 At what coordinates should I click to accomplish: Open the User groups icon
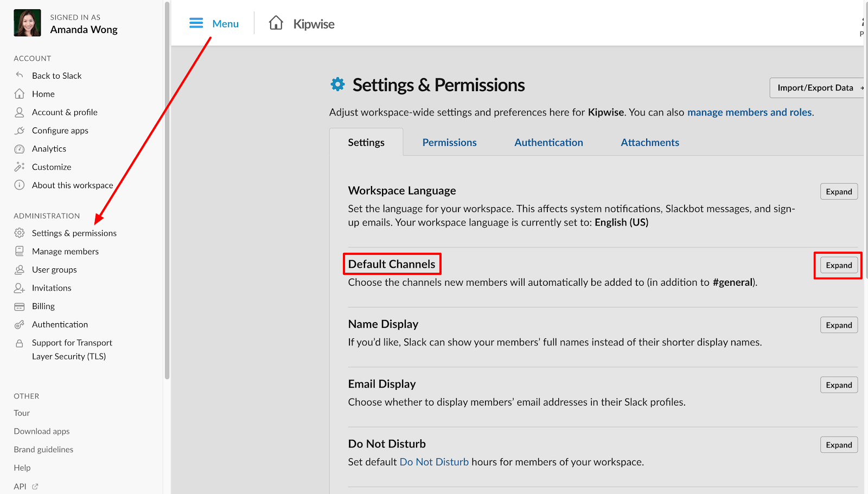click(x=20, y=269)
